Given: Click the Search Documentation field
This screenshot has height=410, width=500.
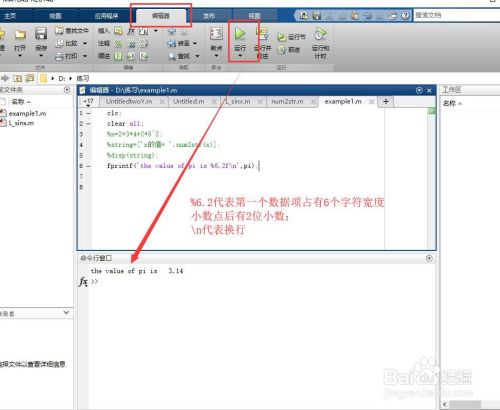Looking at the screenshot, I should 457,15.
